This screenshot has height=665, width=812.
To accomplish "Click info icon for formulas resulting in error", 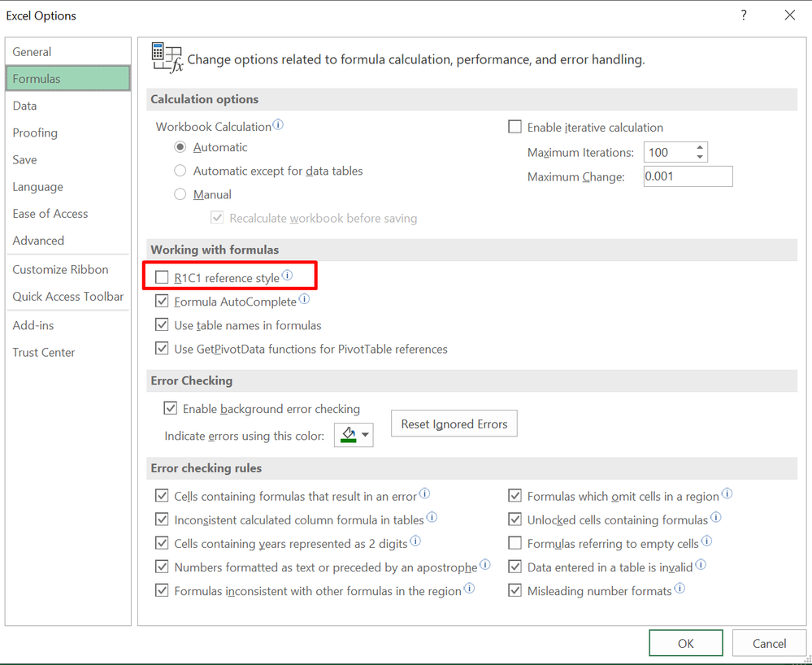I will tap(424, 493).
